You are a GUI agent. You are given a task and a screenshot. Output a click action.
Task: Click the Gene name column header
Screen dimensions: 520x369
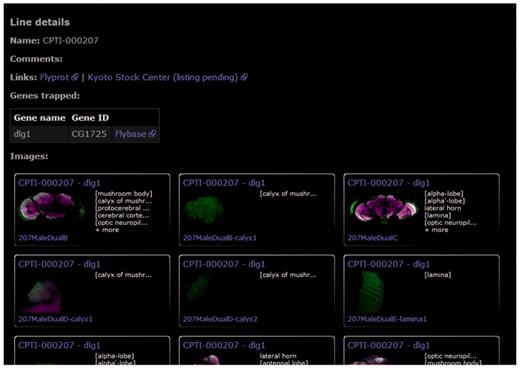pyautogui.click(x=39, y=118)
